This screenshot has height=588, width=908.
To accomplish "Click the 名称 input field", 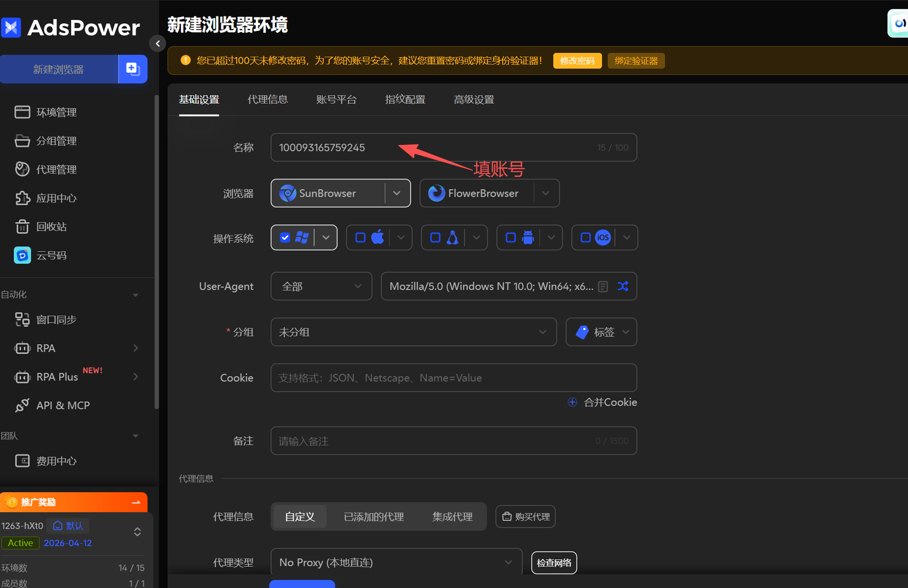I will [453, 147].
